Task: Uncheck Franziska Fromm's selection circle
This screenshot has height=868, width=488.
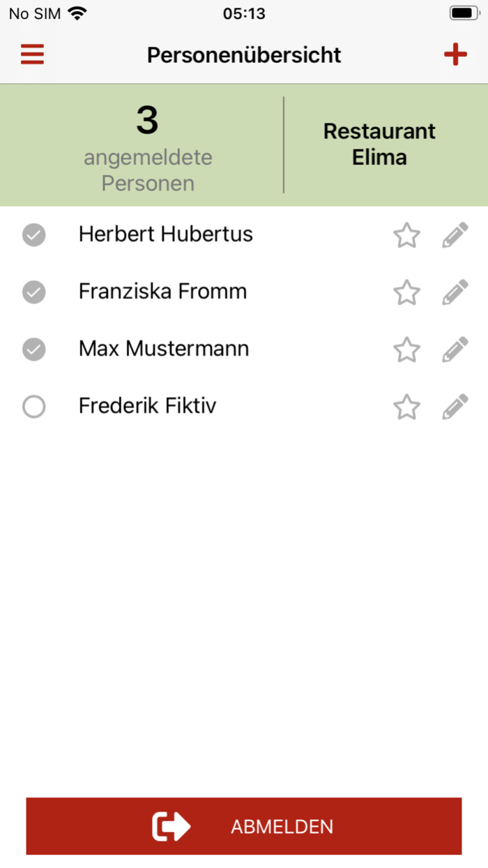Action: [33, 292]
